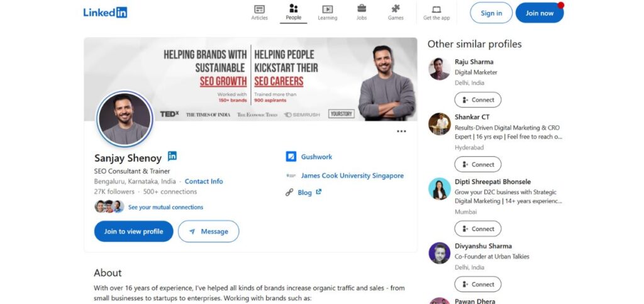The width and height of the screenshot is (644, 304).
Task: Click See your mutual connections link
Action: click(165, 207)
